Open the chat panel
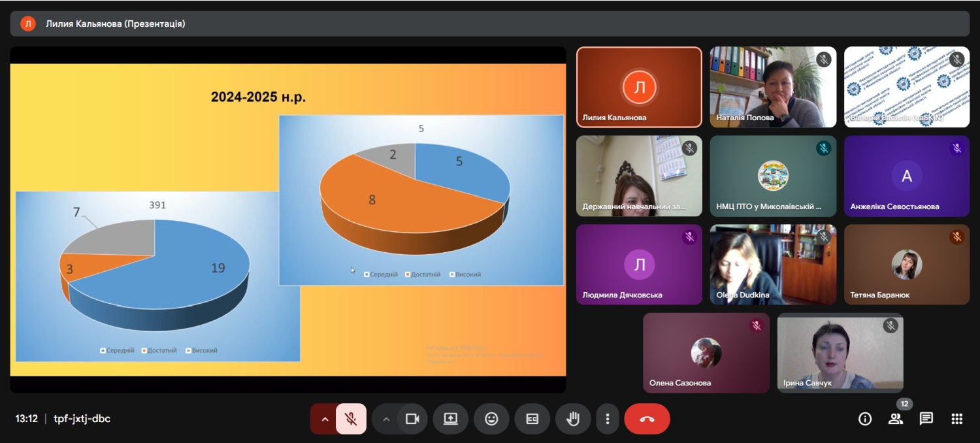The height and width of the screenshot is (443, 980). pyautogui.click(x=926, y=419)
